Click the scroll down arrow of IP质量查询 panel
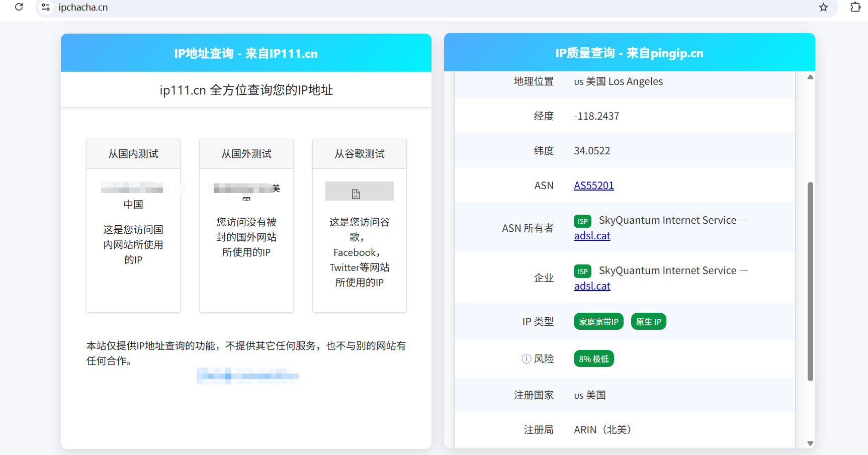 pyautogui.click(x=810, y=443)
